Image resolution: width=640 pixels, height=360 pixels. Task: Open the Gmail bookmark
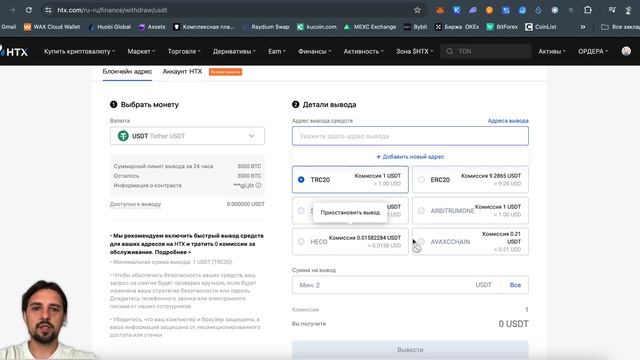click(x=8, y=27)
